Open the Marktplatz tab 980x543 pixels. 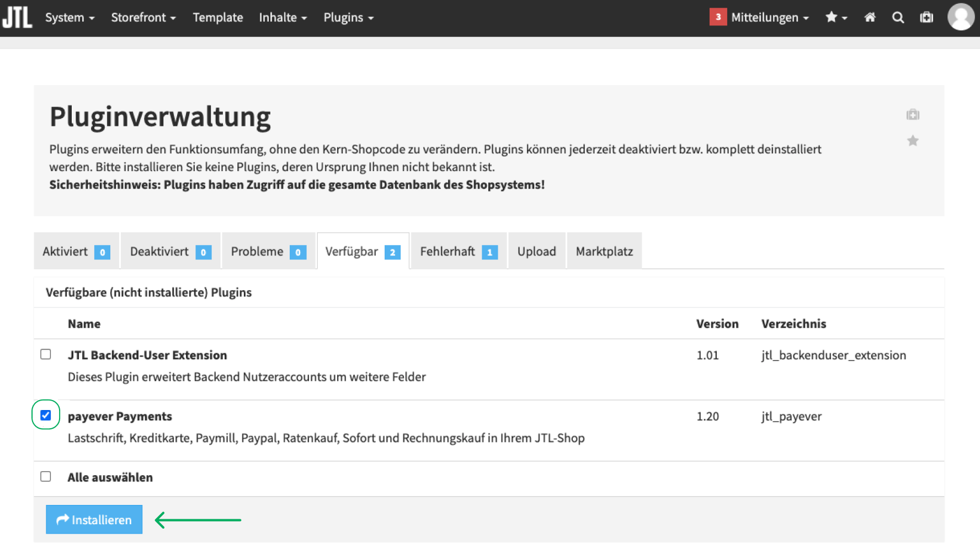tap(604, 251)
